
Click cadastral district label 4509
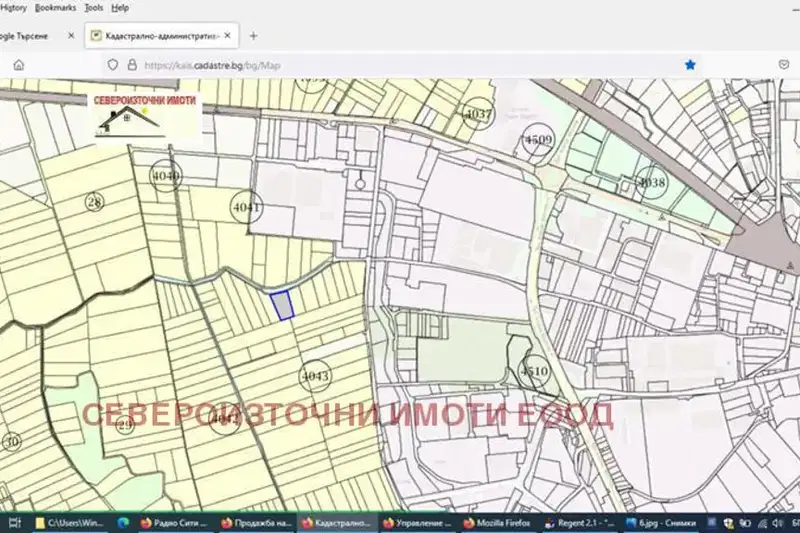pyautogui.click(x=539, y=140)
